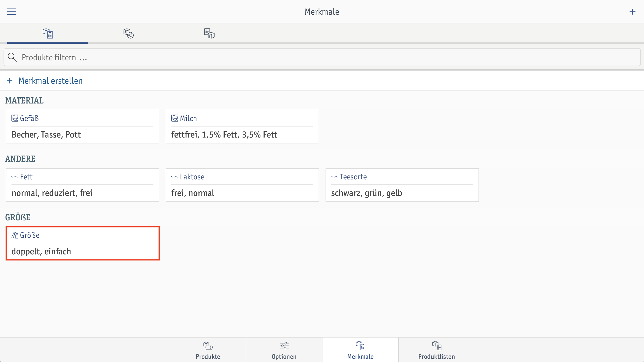This screenshot has height=362, width=644.
Task: Add a new Merkmal with plus icon in header
Action: 632,12
